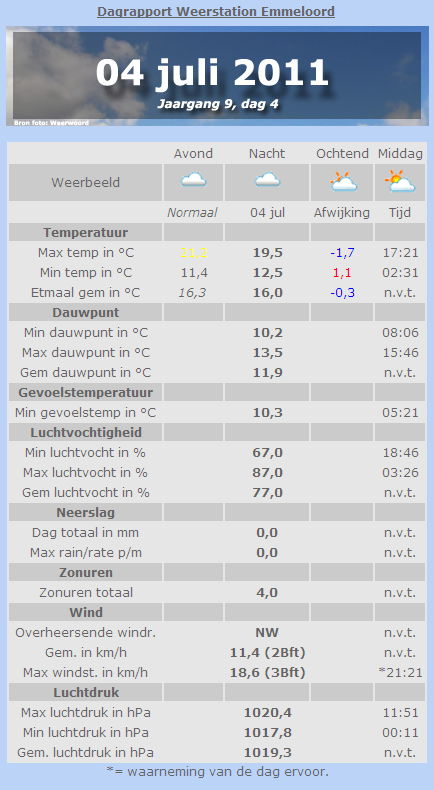This screenshot has height=790, width=434.
Task: Click the Ochtend partly sunny weather icon
Action: pos(343,181)
